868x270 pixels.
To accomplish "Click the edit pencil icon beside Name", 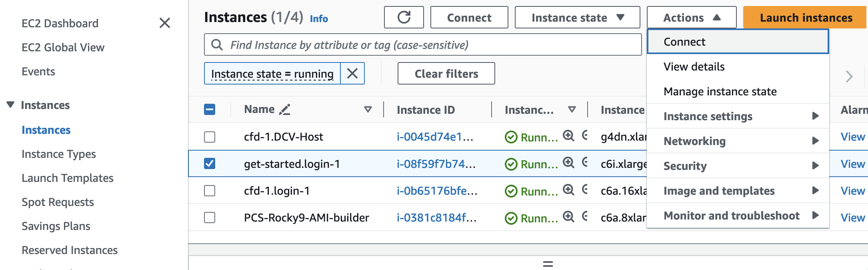I will [x=284, y=109].
